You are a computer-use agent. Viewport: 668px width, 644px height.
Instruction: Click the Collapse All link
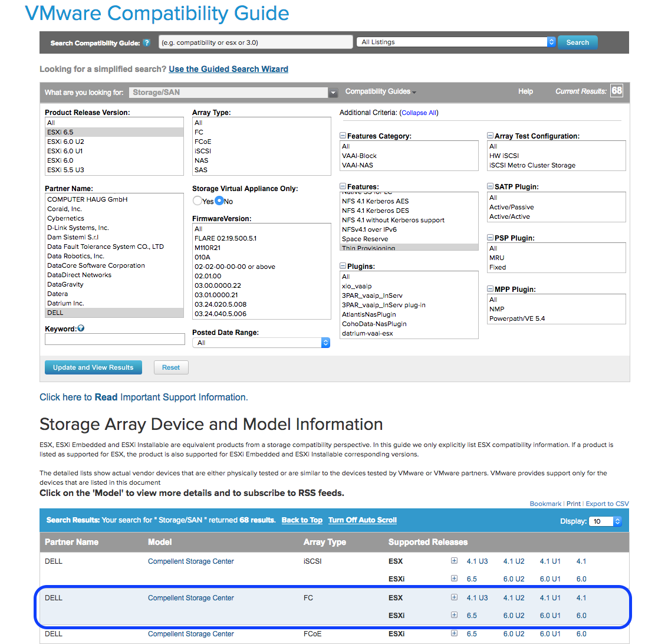point(419,113)
